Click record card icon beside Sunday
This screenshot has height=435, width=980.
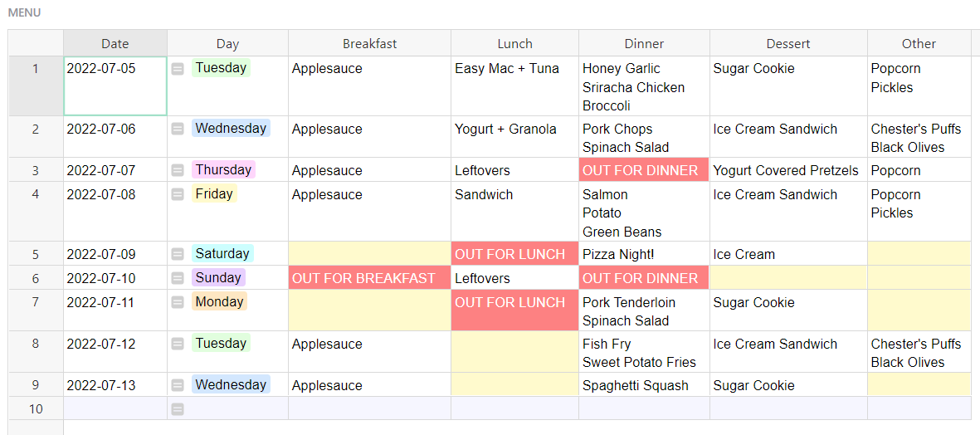[x=178, y=279]
